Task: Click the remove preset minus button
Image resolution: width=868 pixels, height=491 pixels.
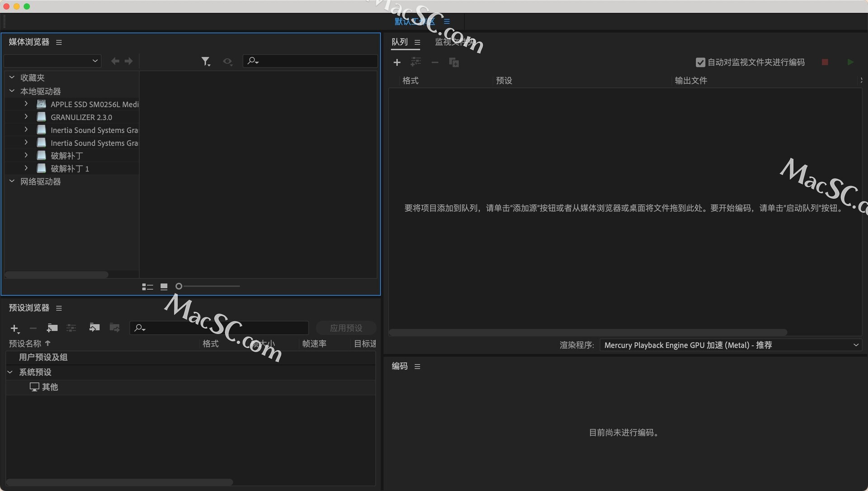Action: click(33, 329)
